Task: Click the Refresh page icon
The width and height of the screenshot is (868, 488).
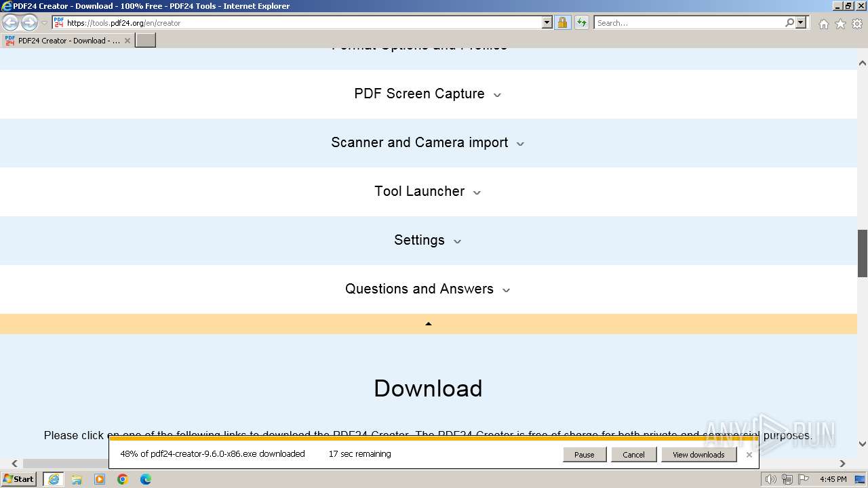Action: tap(582, 22)
